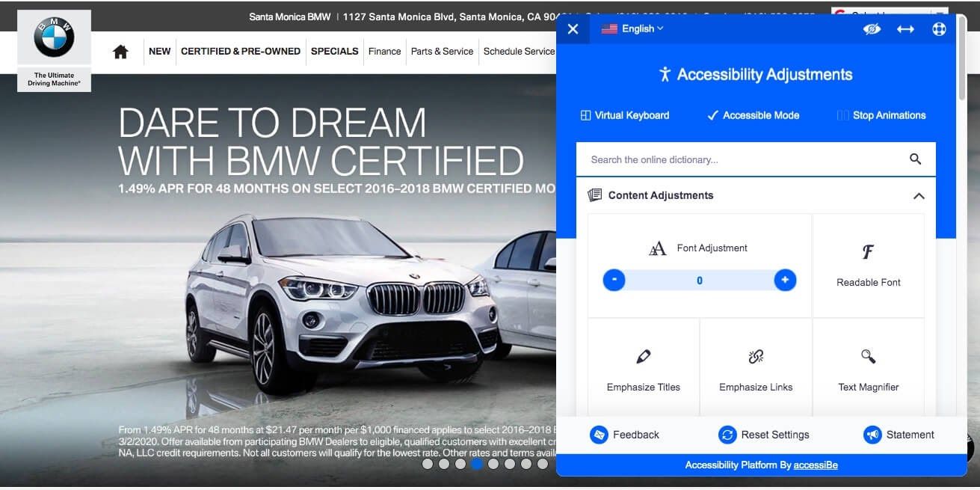Collapse the Content Adjustments section
Image resolution: width=980 pixels, height=490 pixels.
click(x=919, y=196)
